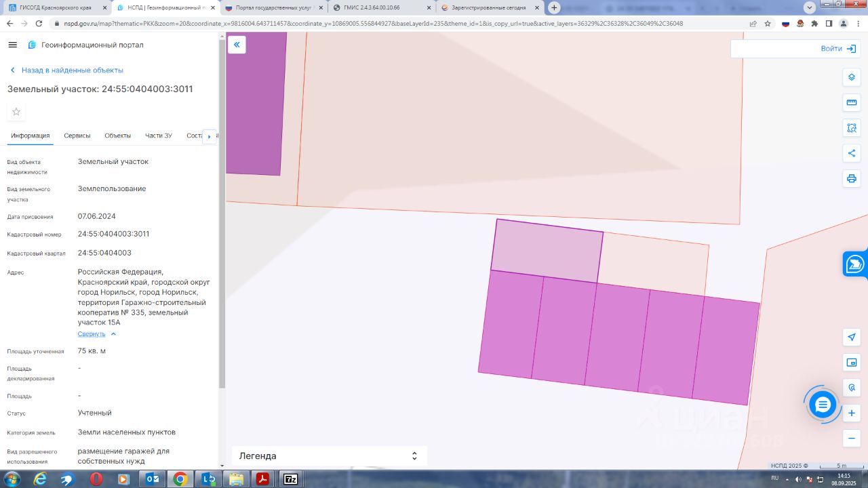The height and width of the screenshot is (488, 868).
Task: Open Windows Start menu
Action: 12,479
